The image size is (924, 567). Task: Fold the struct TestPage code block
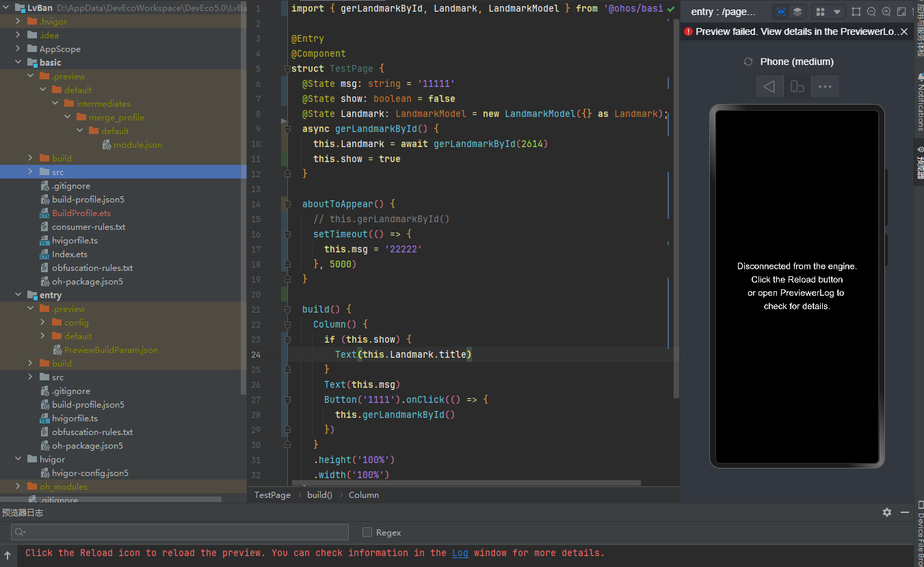pyautogui.click(x=287, y=68)
